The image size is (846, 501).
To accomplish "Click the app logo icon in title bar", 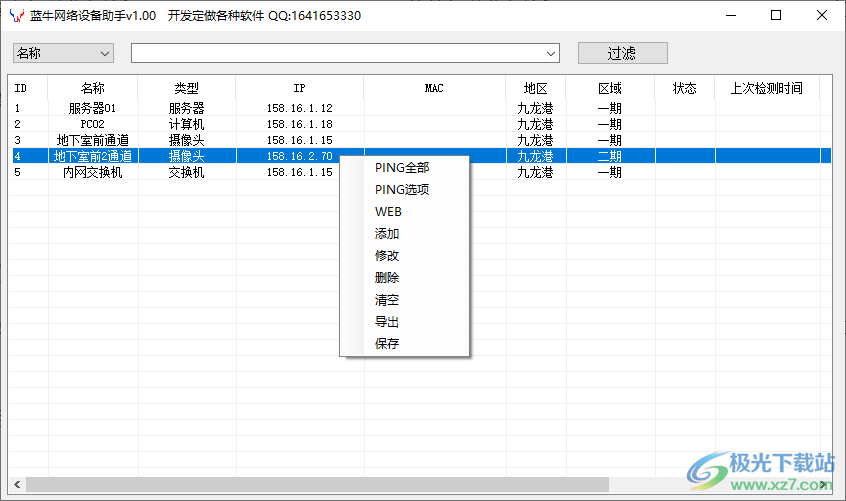I will click(17, 16).
